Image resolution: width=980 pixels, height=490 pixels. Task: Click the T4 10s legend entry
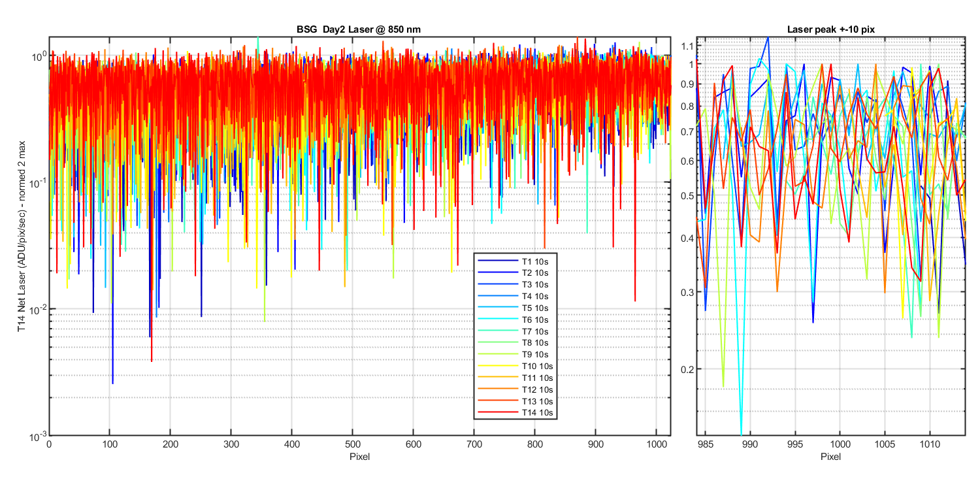[515, 296]
